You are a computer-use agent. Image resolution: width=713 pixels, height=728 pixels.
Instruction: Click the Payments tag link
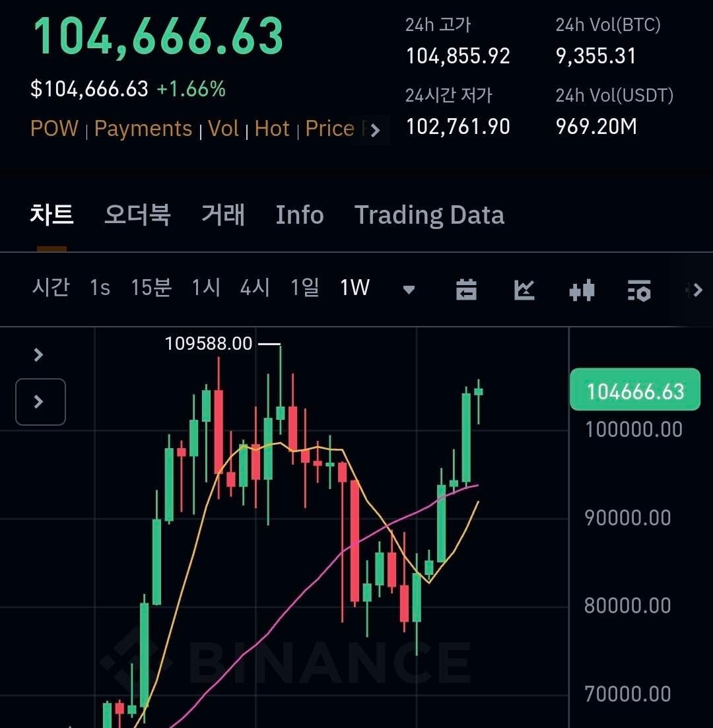(x=143, y=128)
